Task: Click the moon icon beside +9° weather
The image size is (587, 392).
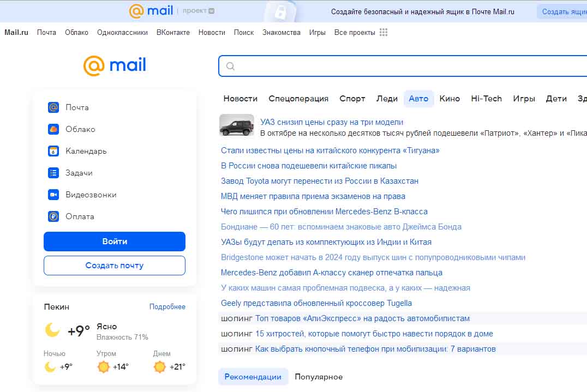Action: tap(52, 330)
